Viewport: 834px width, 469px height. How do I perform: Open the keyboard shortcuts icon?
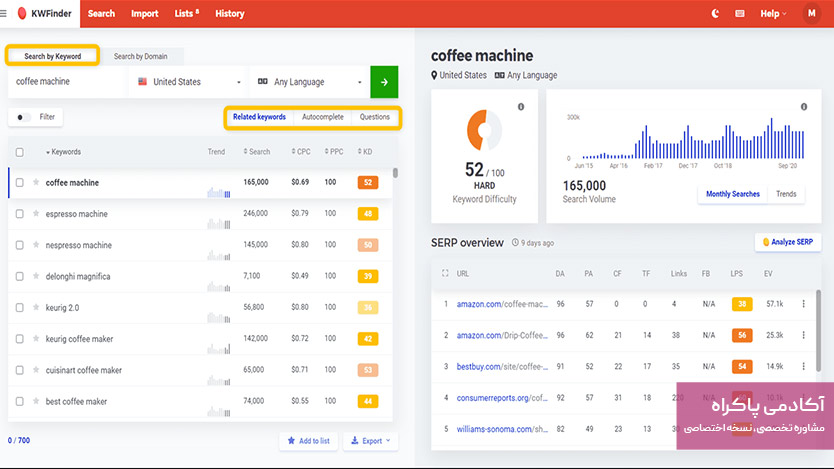coord(740,13)
